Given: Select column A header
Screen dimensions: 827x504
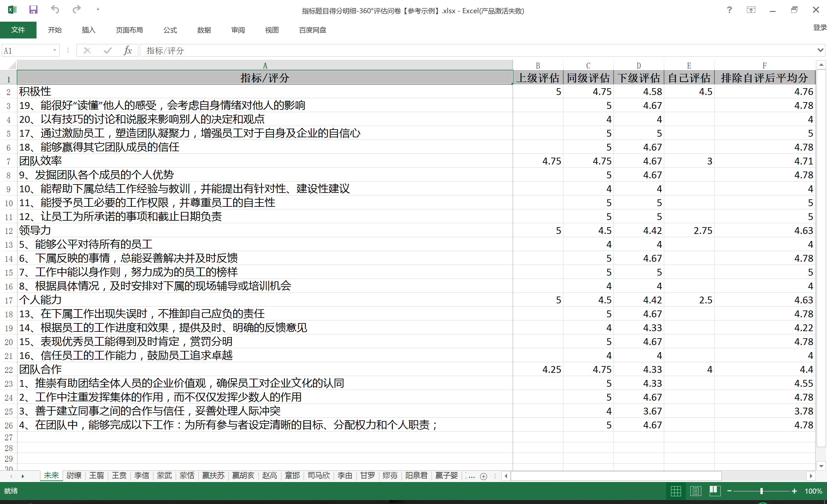Looking at the screenshot, I should tap(265, 65).
